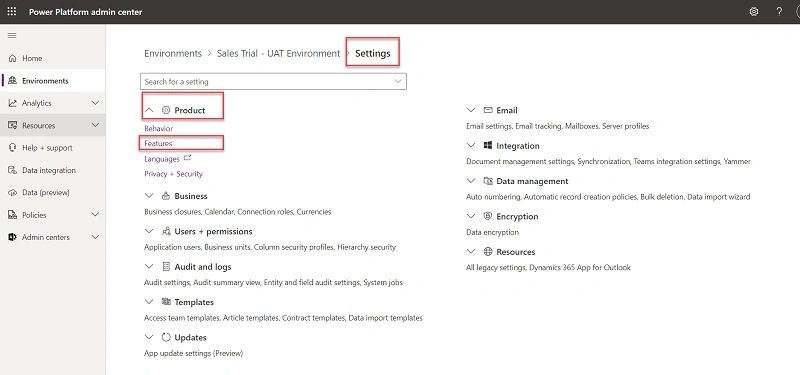Image resolution: width=800 pixels, height=375 pixels.
Task: Expand the Policies menu chevron
Action: (x=95, y=215)
